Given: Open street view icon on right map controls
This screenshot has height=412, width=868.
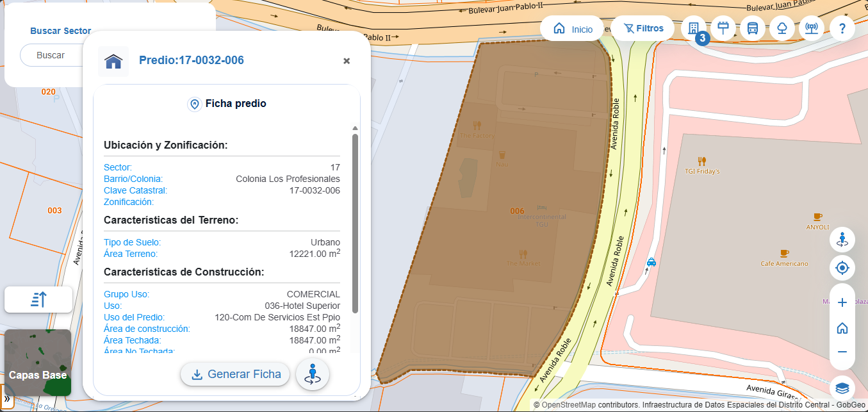Looking at the screenshot, I should click(842, 240).
